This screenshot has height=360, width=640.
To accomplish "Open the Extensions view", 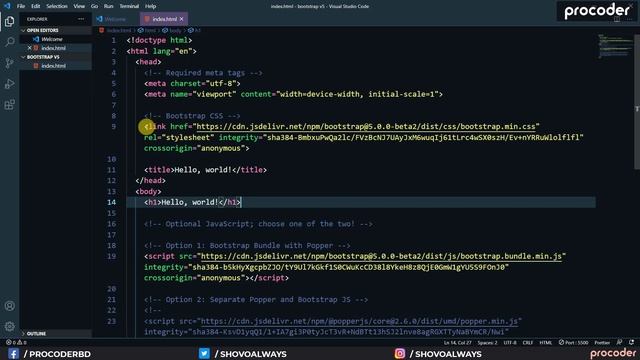I will [x=9, y=104].
